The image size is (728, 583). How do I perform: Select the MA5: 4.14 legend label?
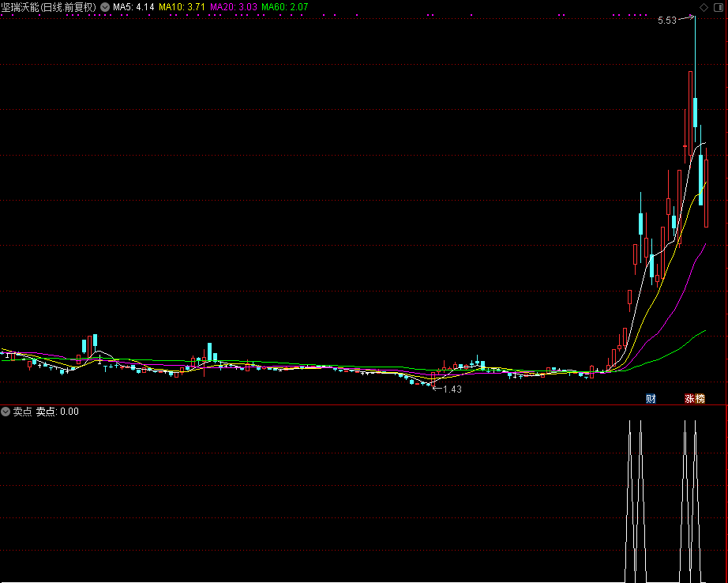click(133, 7)
